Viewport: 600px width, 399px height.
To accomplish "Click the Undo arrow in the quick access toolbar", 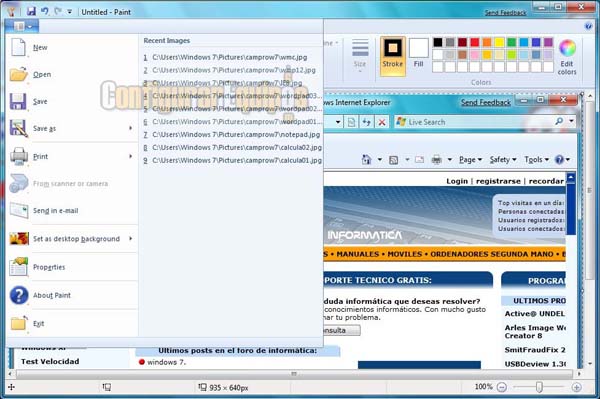I will [45, 11].
